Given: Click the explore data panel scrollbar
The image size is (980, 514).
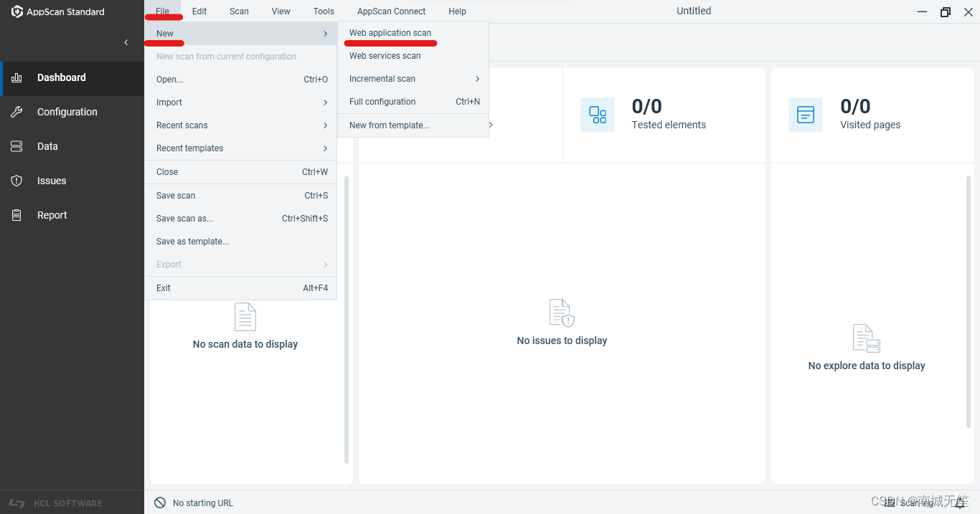Looking at the screenshot, I should click(969, 301).
